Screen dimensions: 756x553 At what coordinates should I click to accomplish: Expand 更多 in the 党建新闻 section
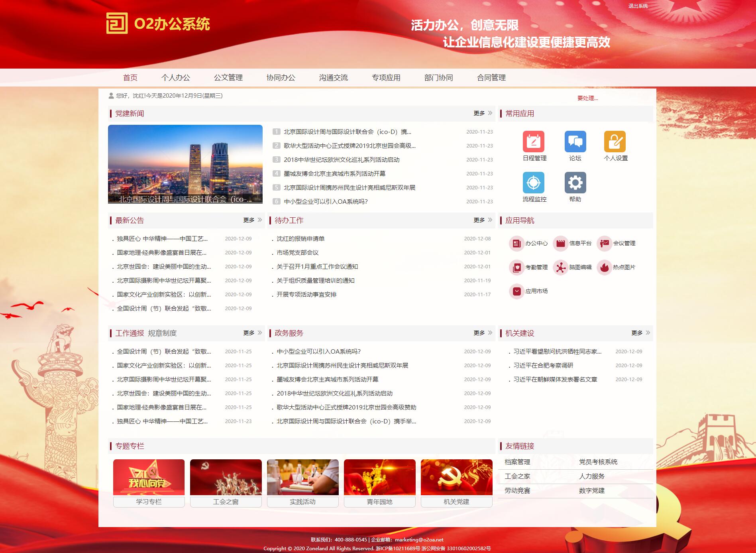coord(483,113)
